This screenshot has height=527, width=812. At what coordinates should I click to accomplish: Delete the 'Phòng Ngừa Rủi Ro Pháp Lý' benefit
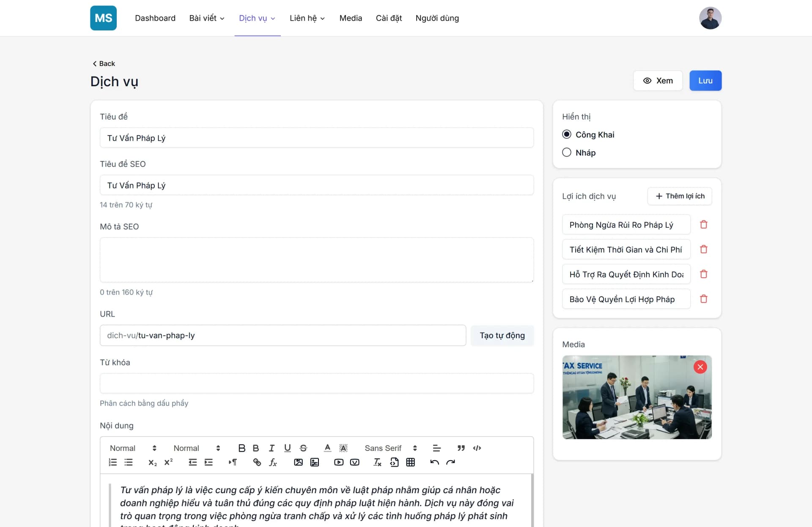(703, 224)
